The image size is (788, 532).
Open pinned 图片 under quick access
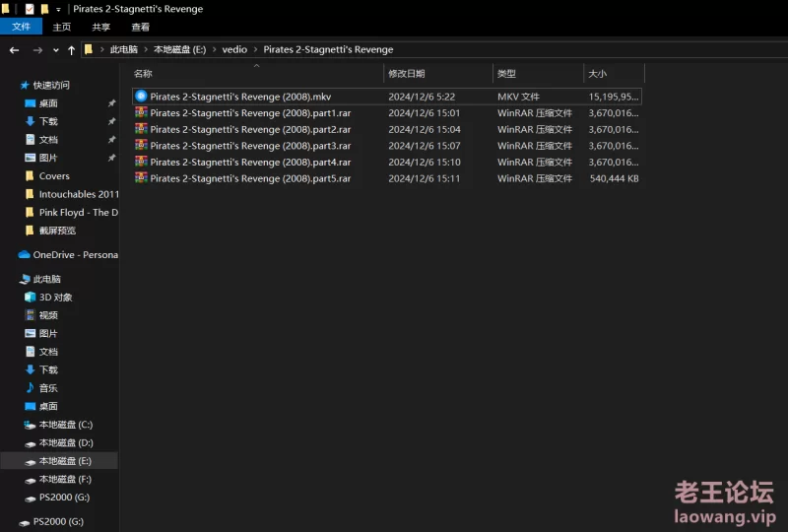tap(48, 158)
